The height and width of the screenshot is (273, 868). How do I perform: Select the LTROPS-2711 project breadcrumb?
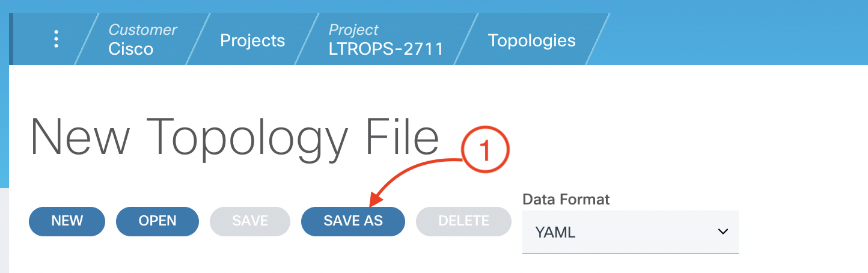[x=386, y=49]
